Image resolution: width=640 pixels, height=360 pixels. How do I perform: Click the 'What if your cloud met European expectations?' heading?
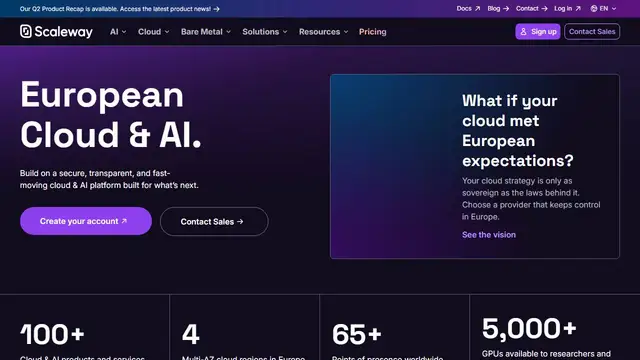pyautogui.click(x=518, y=131)
